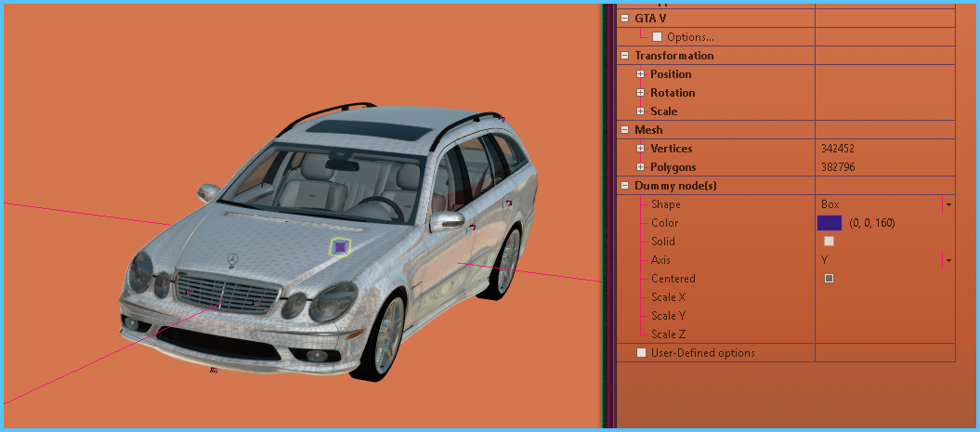The height and width of the screenshot is (432, 980).
Task: Click the blue dummy Color swatch
Action: [829, 223]
